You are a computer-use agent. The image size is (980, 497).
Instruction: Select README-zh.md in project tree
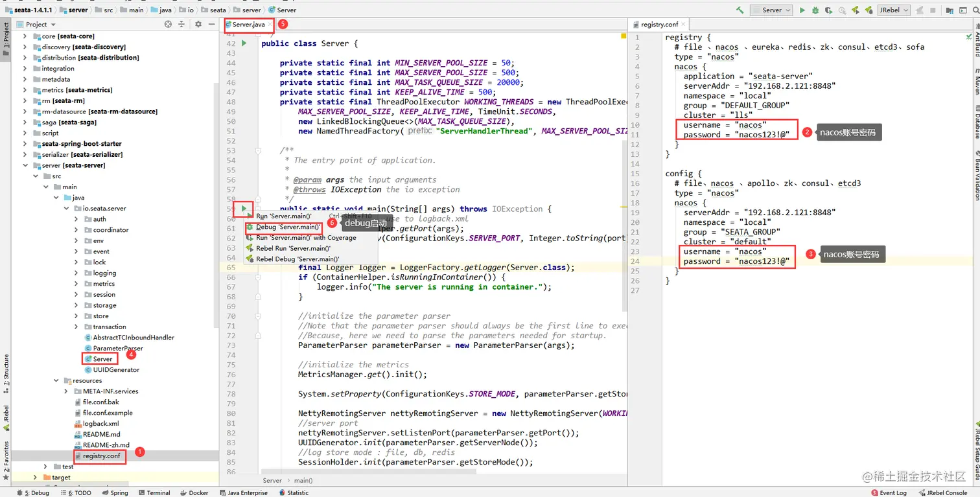coord(106,445)
